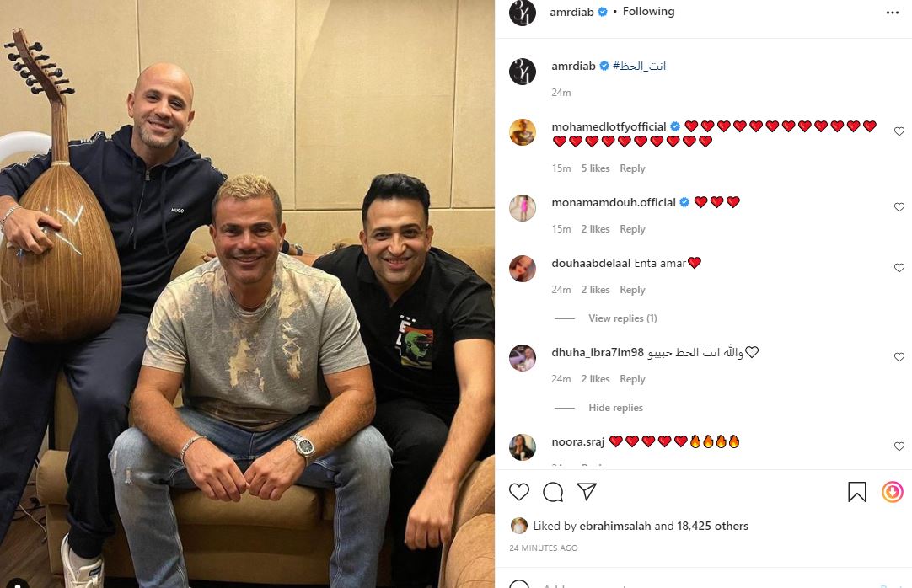Reply to dhuha_ibra7im98's comment
This screenshot has height=588, width=912.
pos(632,379)
